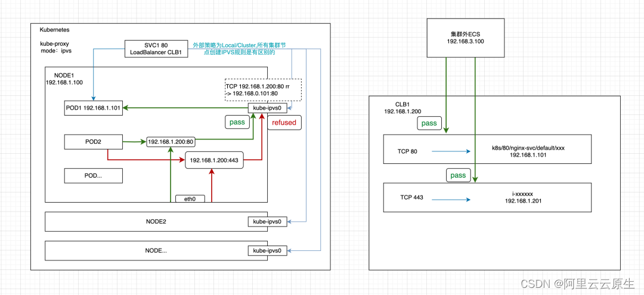
Task: Select the kube-ipvs0 box in NODE2
Action: [x=267, y=222]
